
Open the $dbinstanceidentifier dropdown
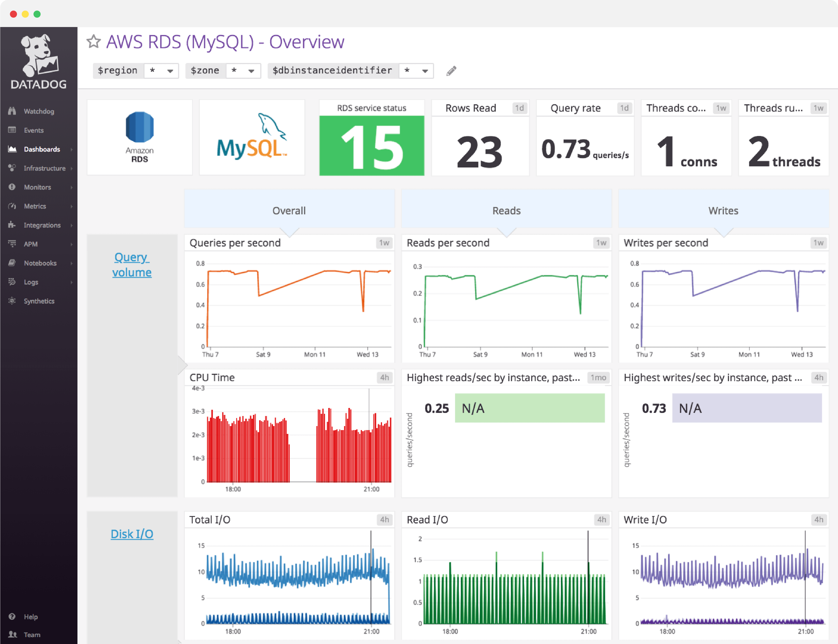[x=416, y=71]
